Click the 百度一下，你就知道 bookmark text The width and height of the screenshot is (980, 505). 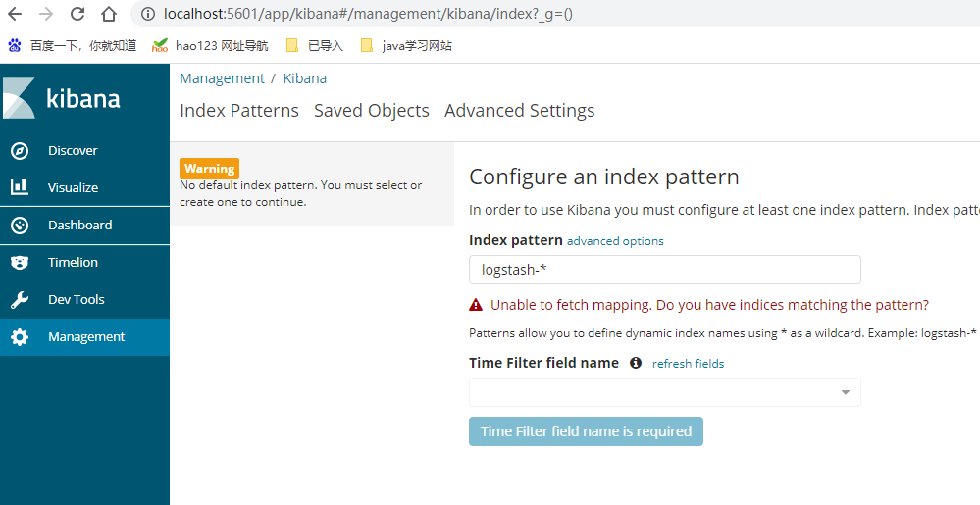pyautogui.click(x=83, y=46)
